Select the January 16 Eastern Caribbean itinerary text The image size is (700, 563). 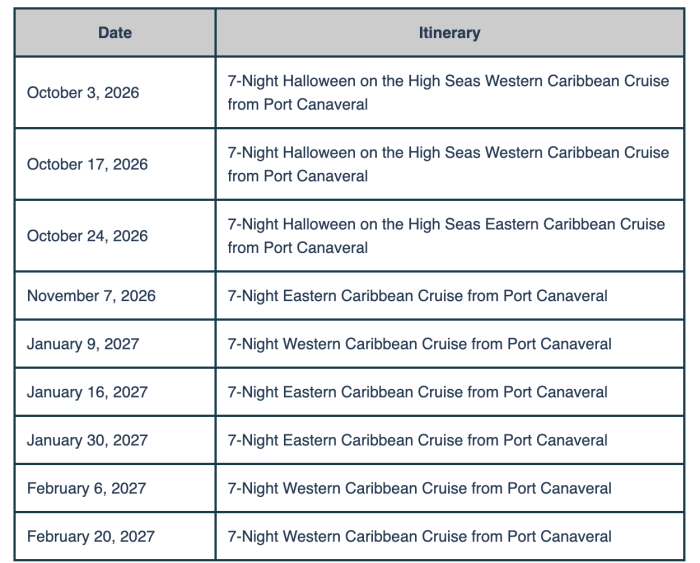pyautogui.click(x=417, y=392)
